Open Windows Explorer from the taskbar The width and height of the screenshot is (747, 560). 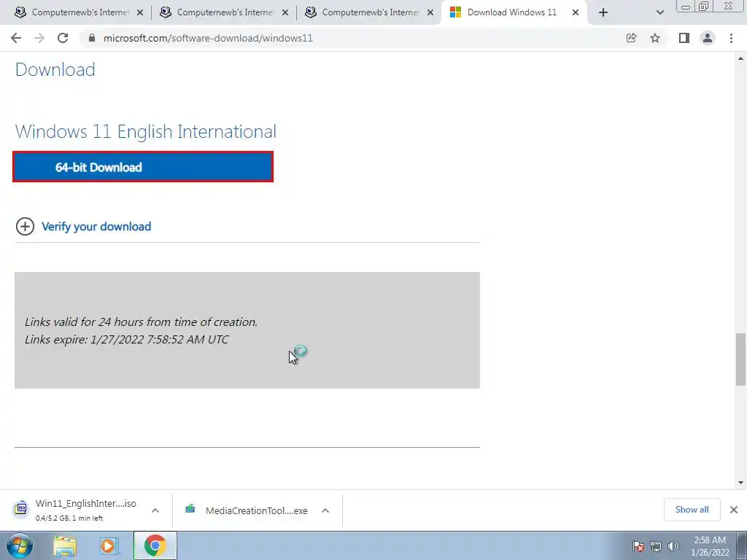[x=65, y=546]
